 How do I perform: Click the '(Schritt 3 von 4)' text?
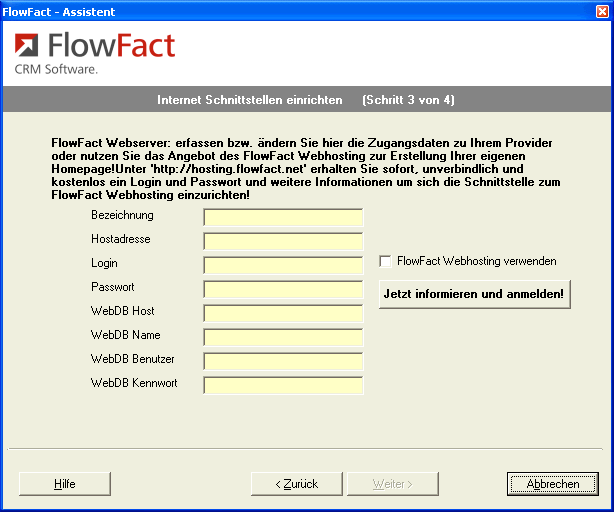point(408,100)
